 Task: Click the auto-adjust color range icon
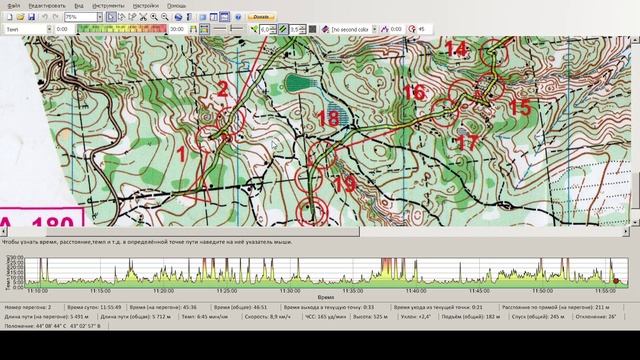tap(193, 29)
